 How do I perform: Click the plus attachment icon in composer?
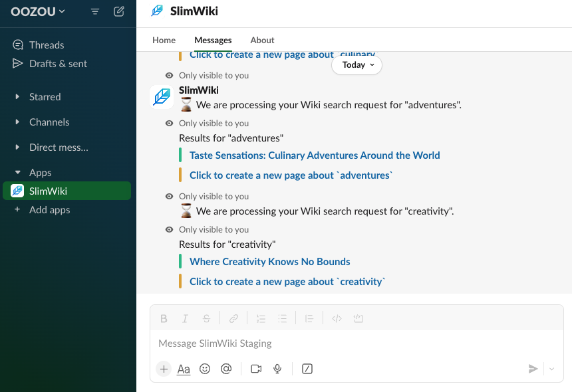pos(163,369)
